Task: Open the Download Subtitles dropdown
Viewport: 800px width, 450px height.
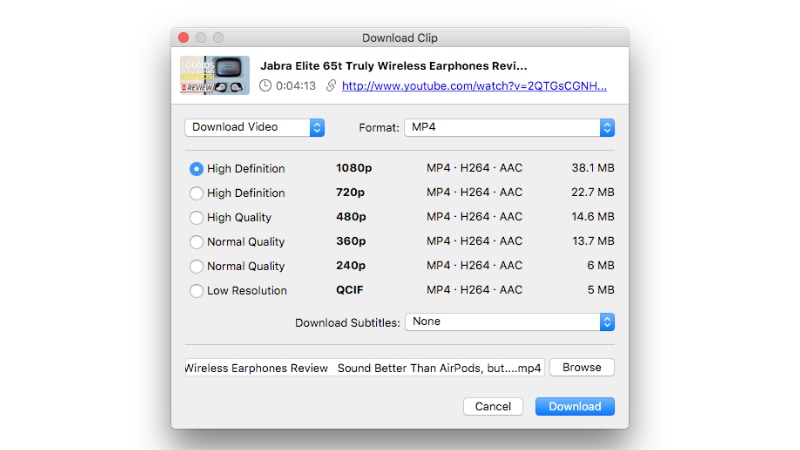Action: [x=510, y=322]
